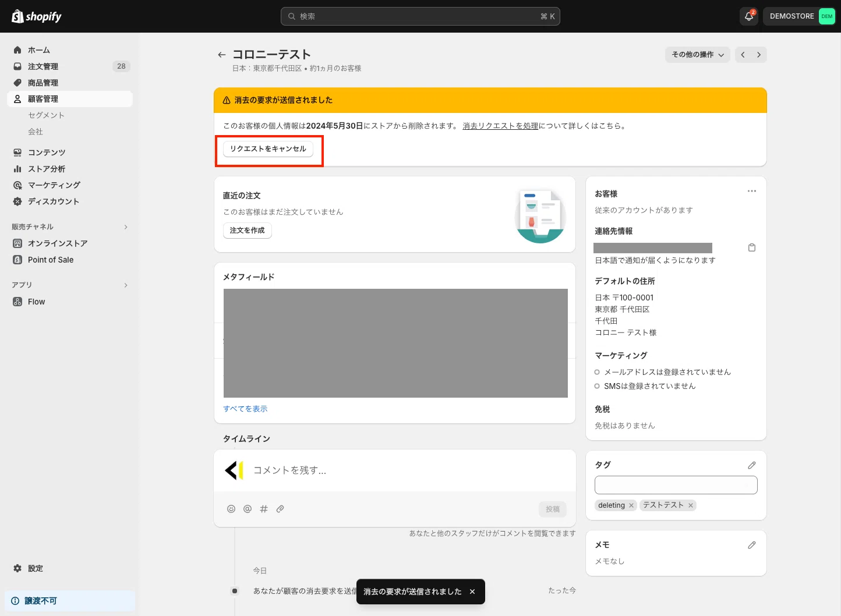Edit tags pencil icon
This screenshot has height=616, width=841.
coord(752,465)
